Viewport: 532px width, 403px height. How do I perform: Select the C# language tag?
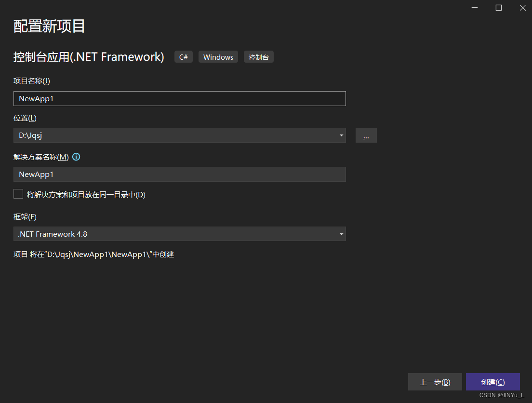pos(183,56)
